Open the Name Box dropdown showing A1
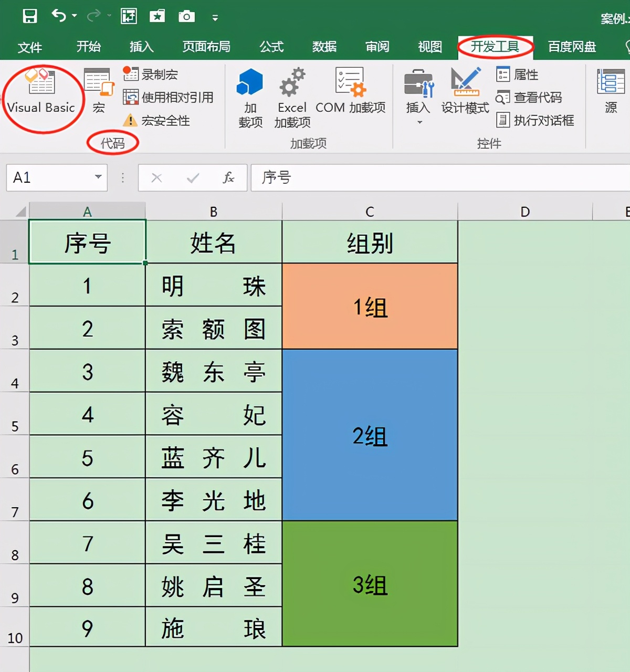 pos(98,177)
